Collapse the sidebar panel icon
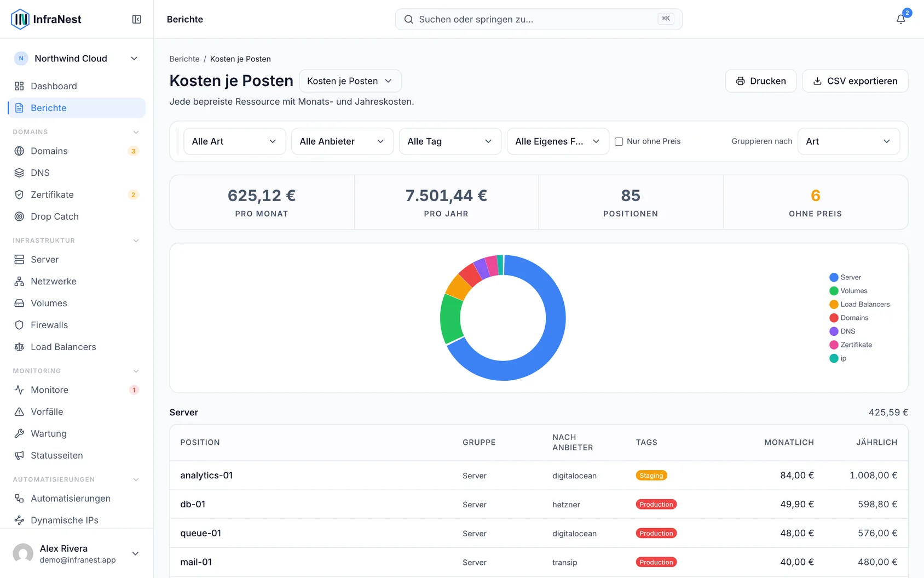The image size is (924, 578). [x=137, y=19]
